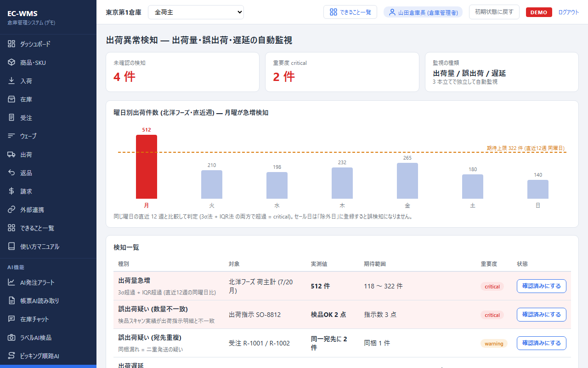This screenshot has width=588, height=368.
Task: Click the 東京第1倉庫 warehouse name
Action: pos(124,12)
